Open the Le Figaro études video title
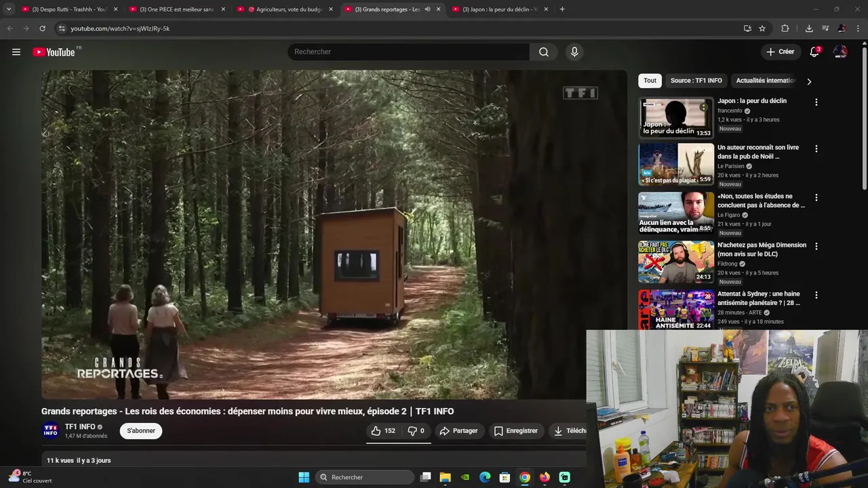868x488 pixels. click(x=761, y=201)
